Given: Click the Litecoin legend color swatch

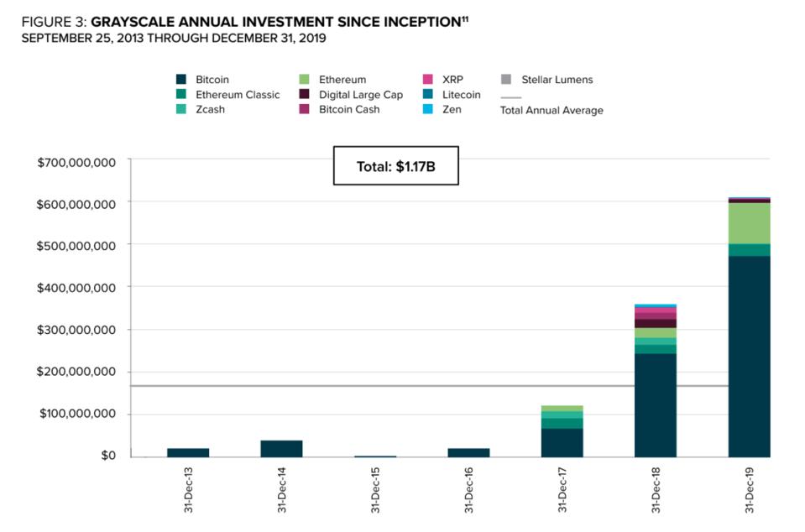Looking at the screenshot, I should (427, 94).
